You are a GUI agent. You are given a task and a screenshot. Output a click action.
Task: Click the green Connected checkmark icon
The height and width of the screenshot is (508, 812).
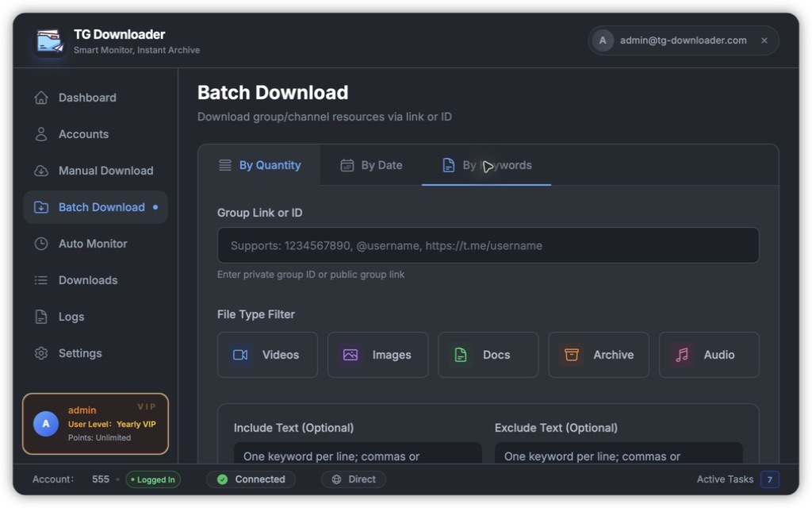[x=223, y=479]
